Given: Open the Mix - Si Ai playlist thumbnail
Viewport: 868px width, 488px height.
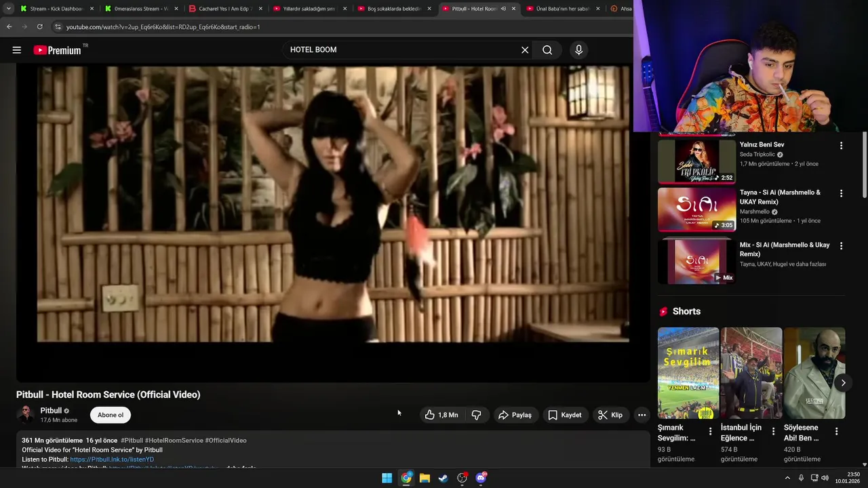Looking at the screenshot, I should pyautogui.click(x=696, y=261).
